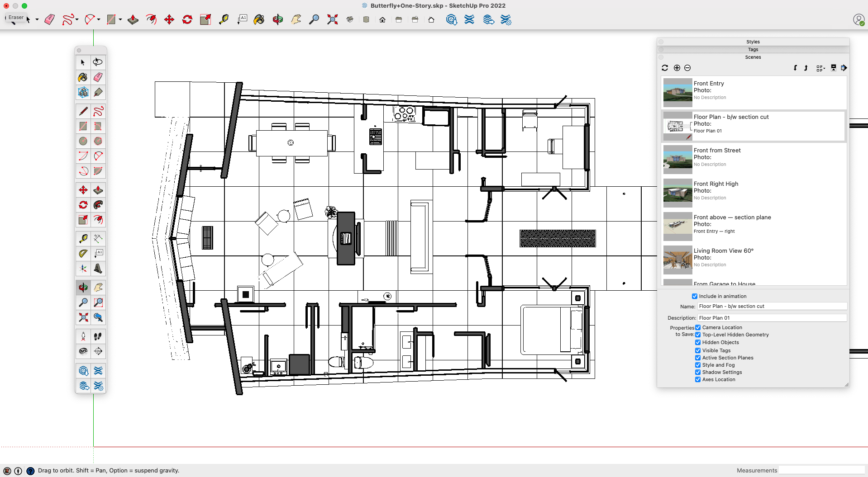Viewport: 868px width, 477px height.
Task: Select the Push/Pull tool in top toolbar
Action: click(133, 19)
